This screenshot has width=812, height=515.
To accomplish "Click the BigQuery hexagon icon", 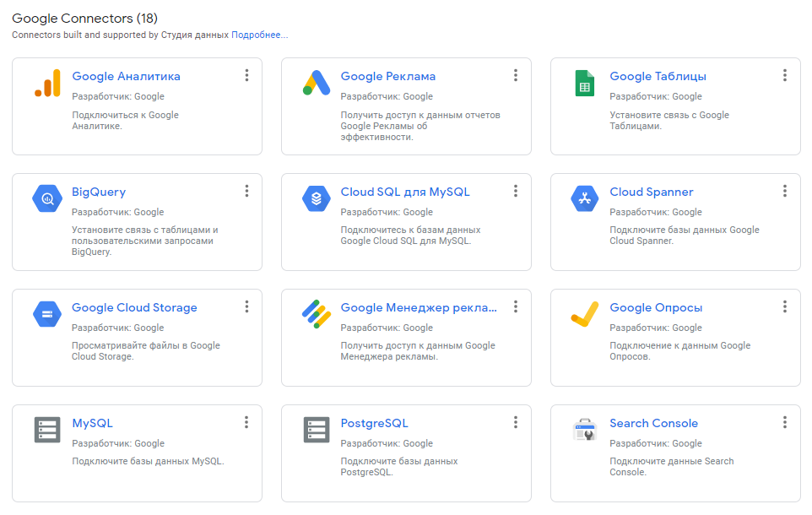I will (47, 198).
